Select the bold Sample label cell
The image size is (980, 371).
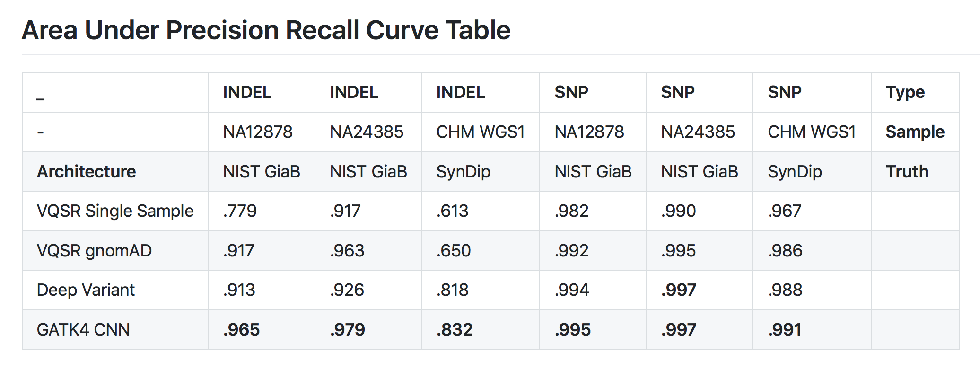coord(915,132)
